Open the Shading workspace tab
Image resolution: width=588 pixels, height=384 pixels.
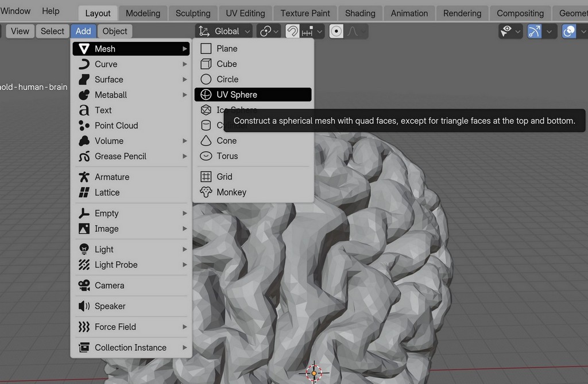(360, 14)
